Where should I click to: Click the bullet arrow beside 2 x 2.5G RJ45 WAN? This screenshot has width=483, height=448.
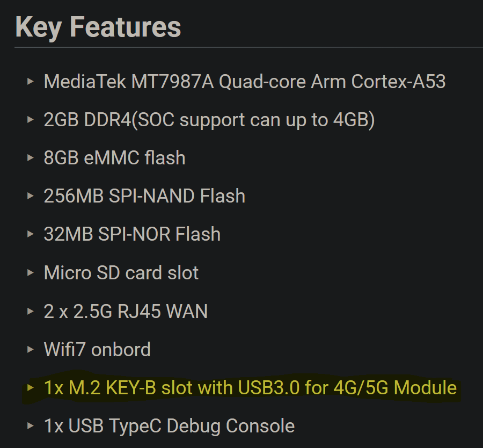click(31, 312)
